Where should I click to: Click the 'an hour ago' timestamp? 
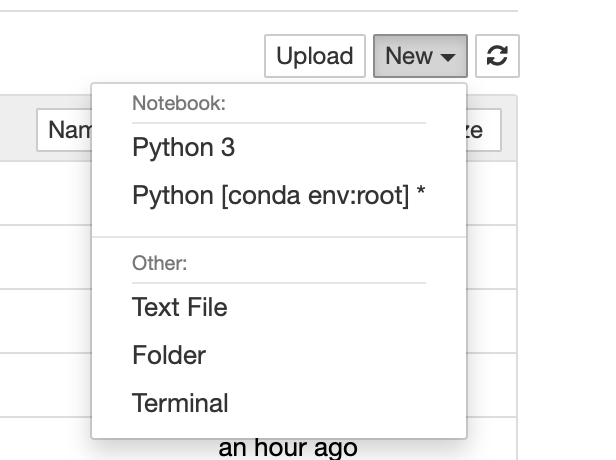click(287, 448)
